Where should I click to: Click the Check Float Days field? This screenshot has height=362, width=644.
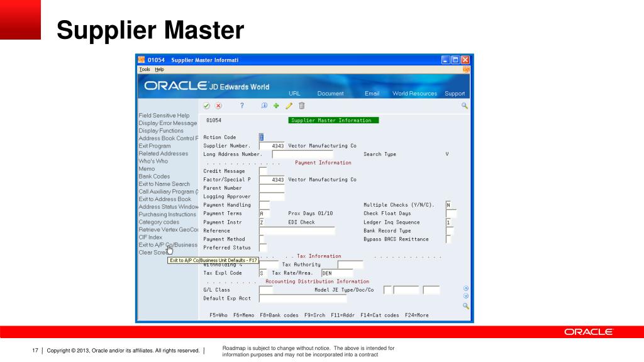coord(451,214)
